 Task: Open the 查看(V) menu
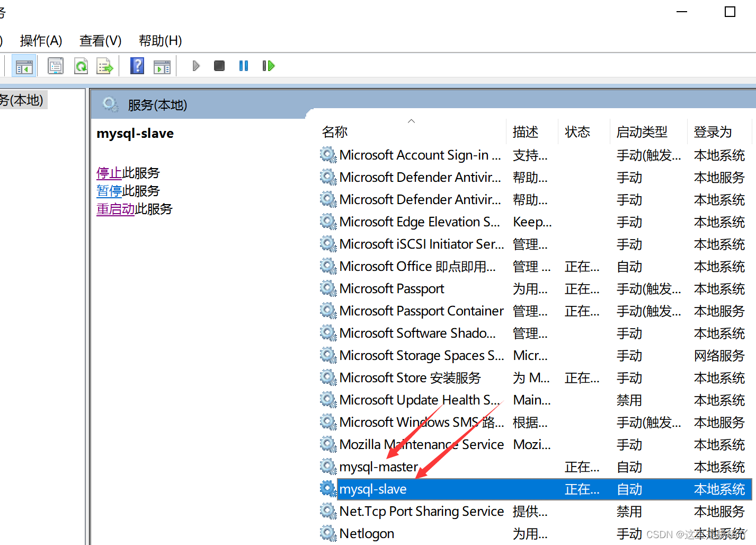pos(100,40)
